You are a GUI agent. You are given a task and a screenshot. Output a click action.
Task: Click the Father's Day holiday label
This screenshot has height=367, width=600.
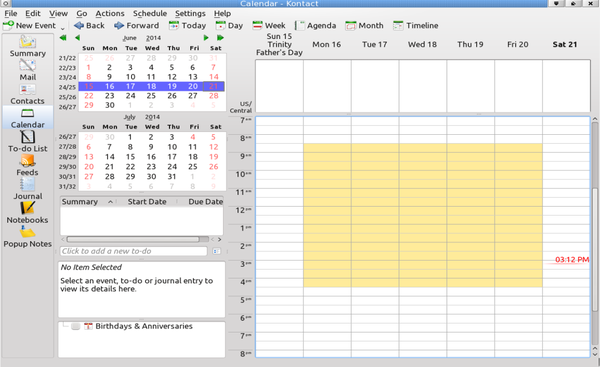(279, 52)
